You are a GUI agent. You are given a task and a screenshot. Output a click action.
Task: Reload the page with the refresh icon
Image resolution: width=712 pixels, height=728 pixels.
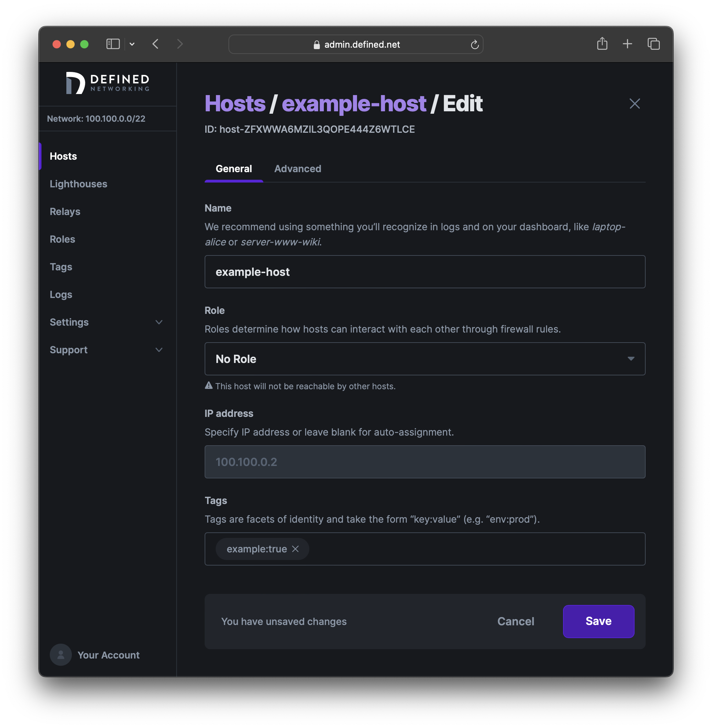pos(474,44)
